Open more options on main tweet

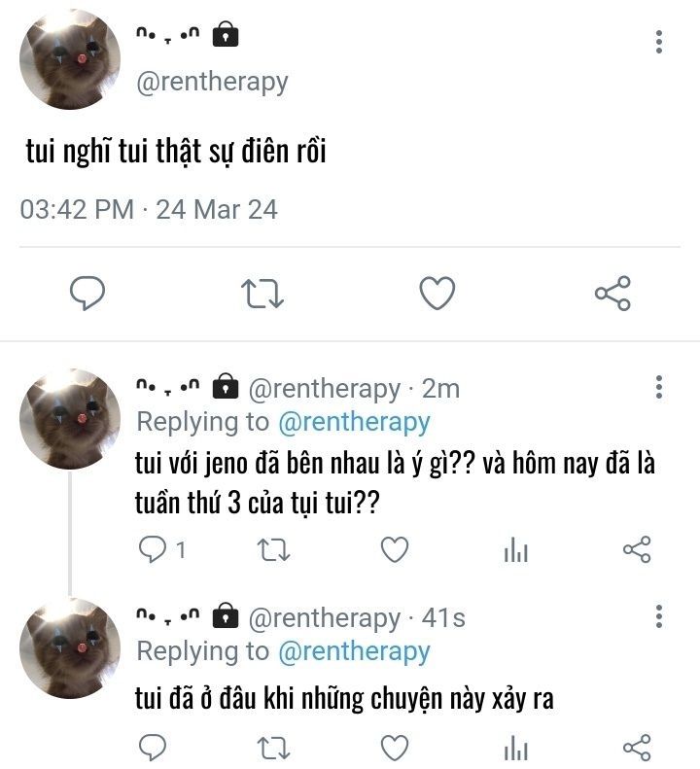click(x=659, y=42)
